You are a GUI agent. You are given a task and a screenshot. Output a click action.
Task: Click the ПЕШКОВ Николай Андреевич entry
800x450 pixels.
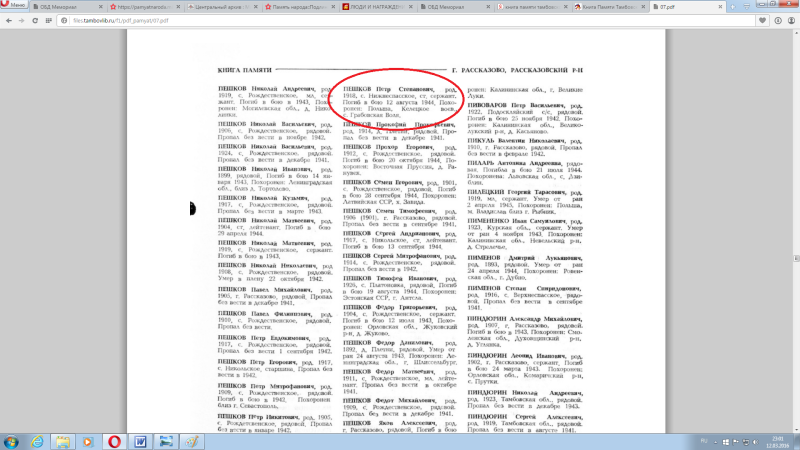pos(275,102)
